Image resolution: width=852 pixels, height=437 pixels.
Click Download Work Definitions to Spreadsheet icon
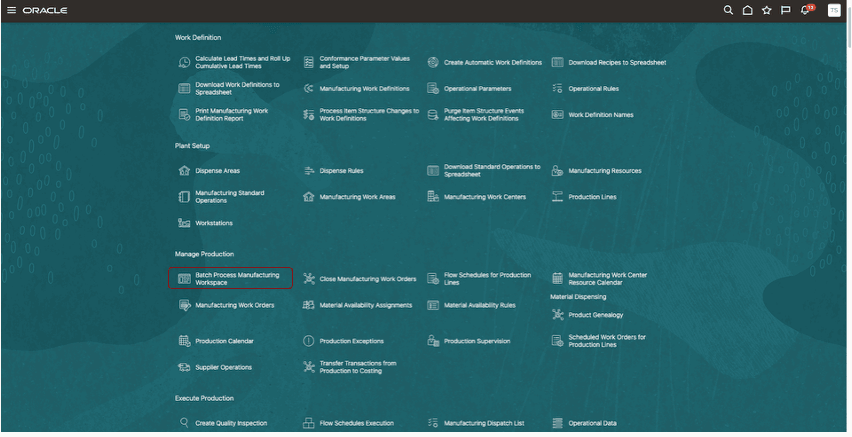(x=184, y=89)
